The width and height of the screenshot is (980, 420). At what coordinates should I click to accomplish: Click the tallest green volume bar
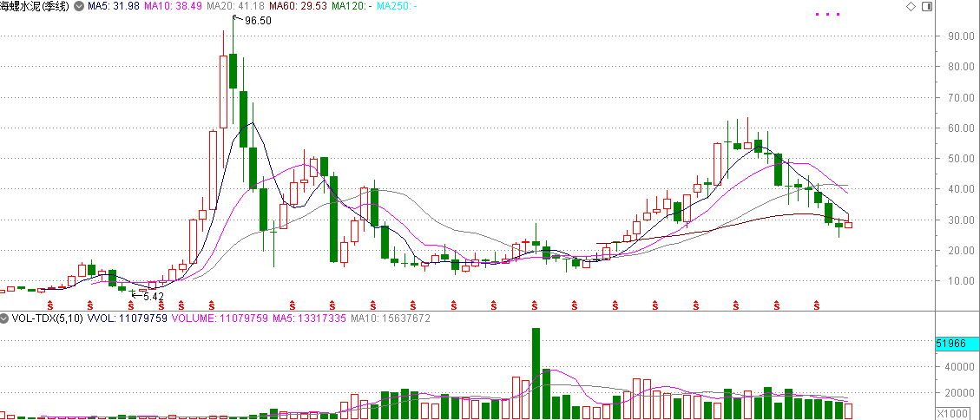click(536, 373)
